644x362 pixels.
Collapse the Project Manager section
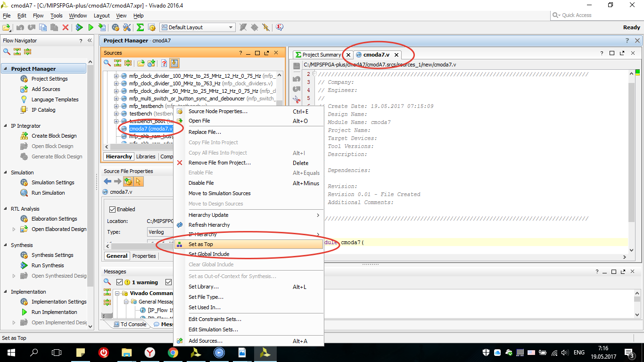click(5, 69)
